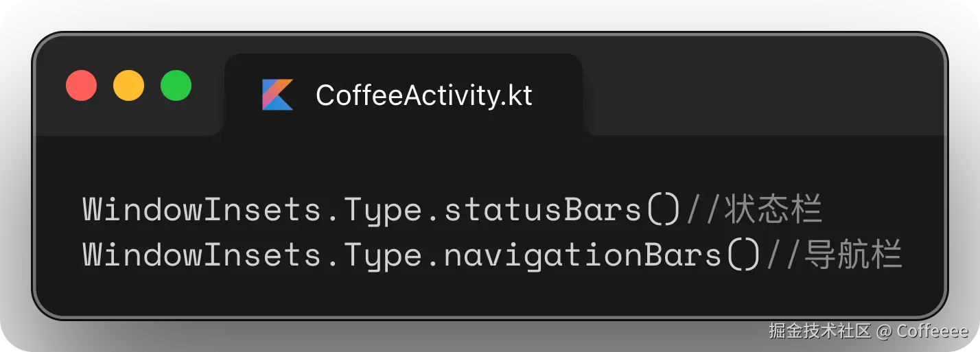The height and width of the screenshot is (352, 980).
Task: Click WindowInsets on the navigationBars line
Action: tap(202, 255)
